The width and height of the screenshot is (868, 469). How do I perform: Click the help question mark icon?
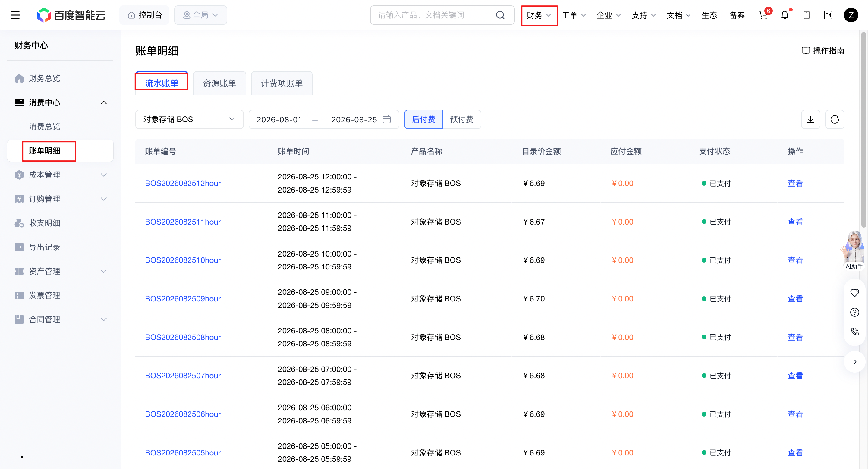coord(854,312)
